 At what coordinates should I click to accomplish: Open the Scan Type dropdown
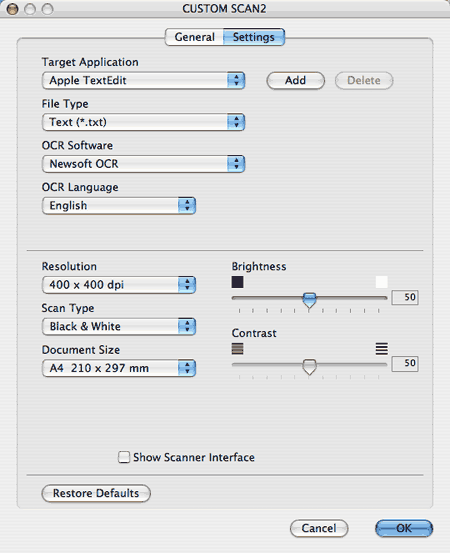pos(119,327)
